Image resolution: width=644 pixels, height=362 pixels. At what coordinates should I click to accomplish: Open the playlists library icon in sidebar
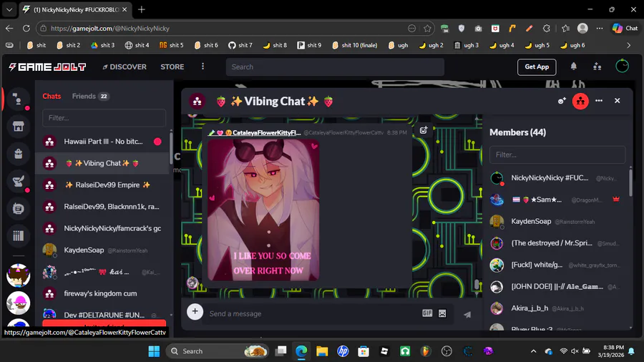18,235
